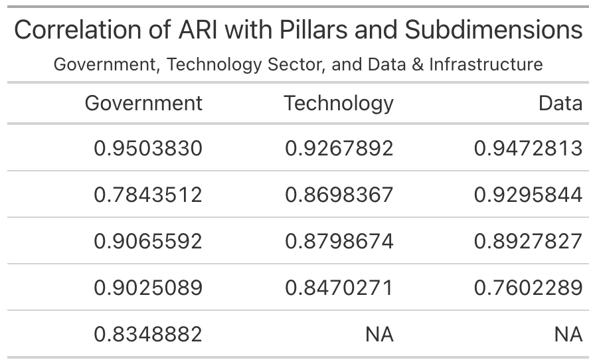Click the NA cell in Data column
595x364 pixels.
click(568, 334)
